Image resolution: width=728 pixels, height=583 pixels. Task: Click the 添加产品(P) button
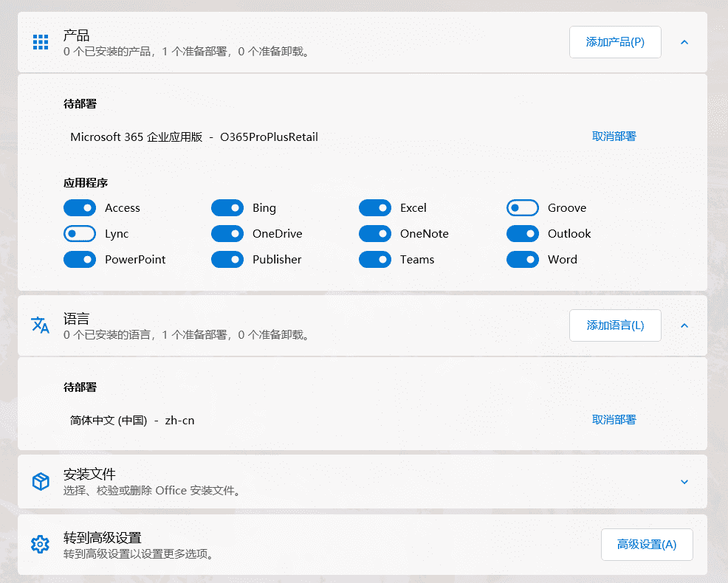click(615, 42)
